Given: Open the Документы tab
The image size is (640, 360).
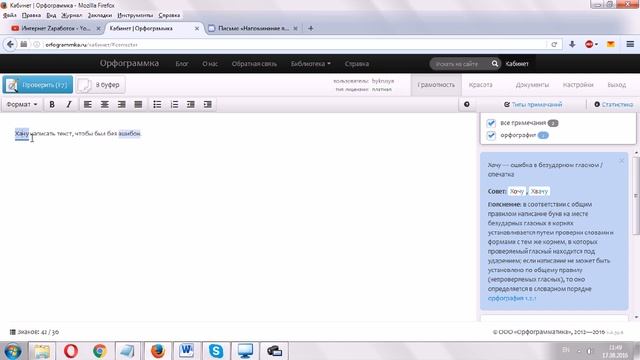Looking at the screenshot, I should (x=532, y=85).
